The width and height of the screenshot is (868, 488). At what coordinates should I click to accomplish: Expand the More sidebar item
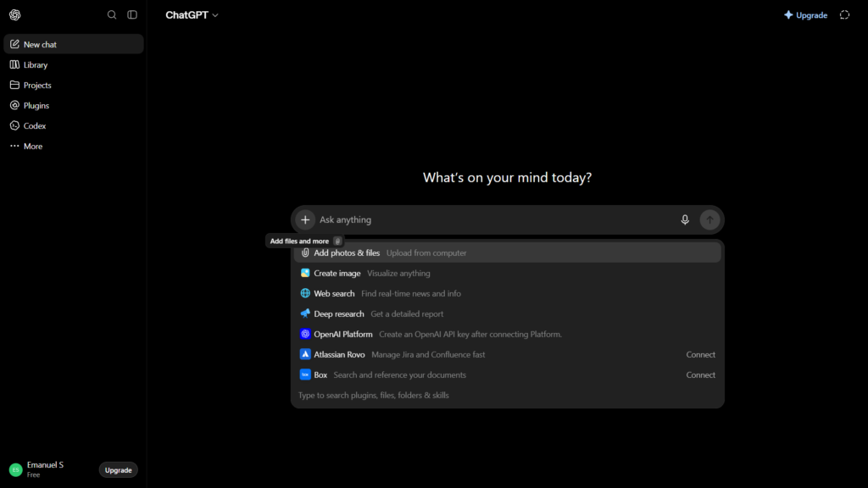pyautogui.click(x=74, y=146)
